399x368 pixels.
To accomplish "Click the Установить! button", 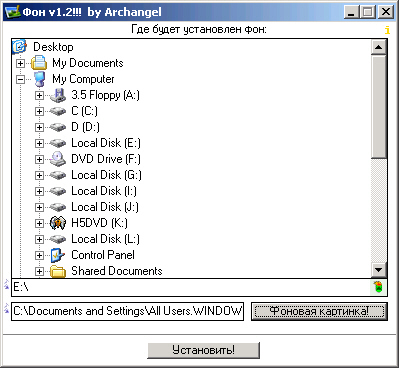I will pyautogui.click(x=203, y=350).
